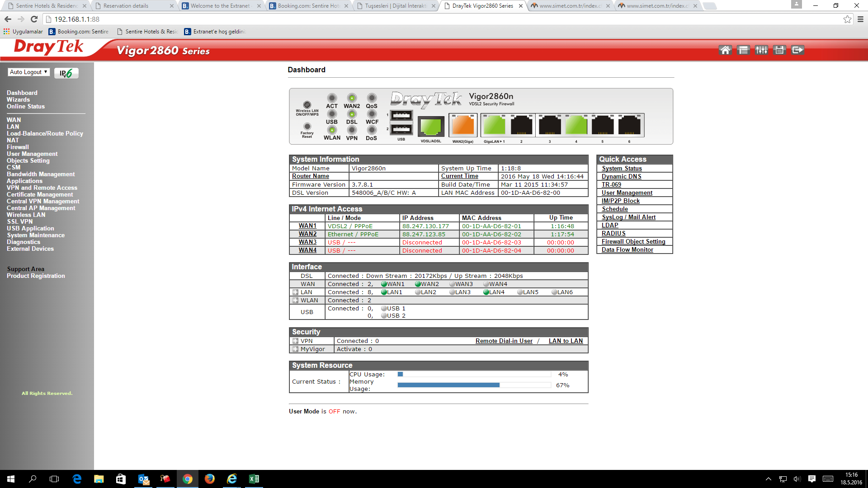868x488 pixels.
Task: Expand the WLAN interface row
Action: pyautogui.click(x=295, y=300)
